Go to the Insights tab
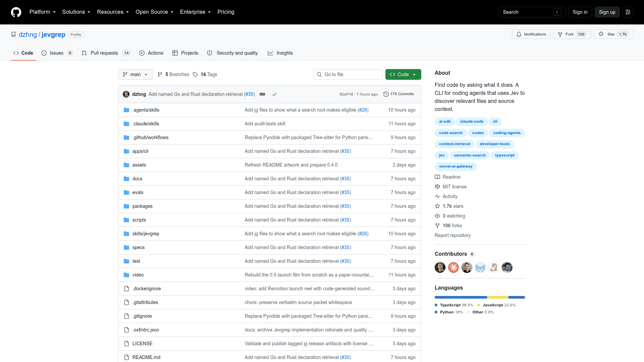This screenshot has height=362, width=644. coord(280,53)
